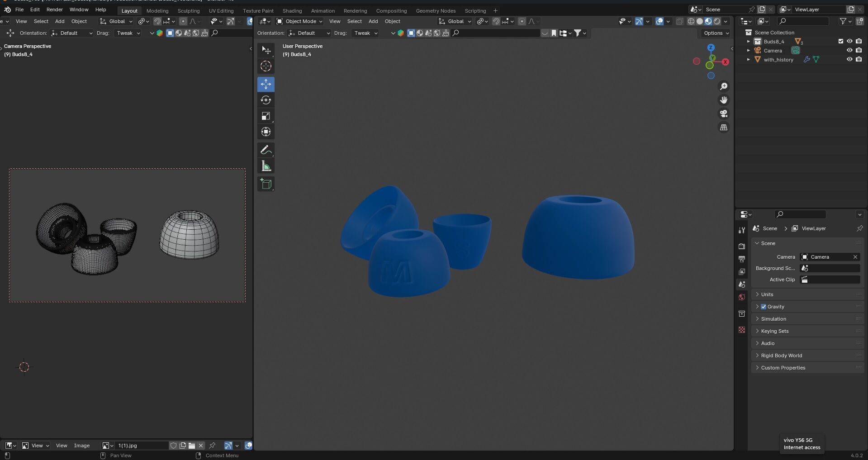
Task: Click the Blender logo menu icon
Action: (x=7, y=9)
